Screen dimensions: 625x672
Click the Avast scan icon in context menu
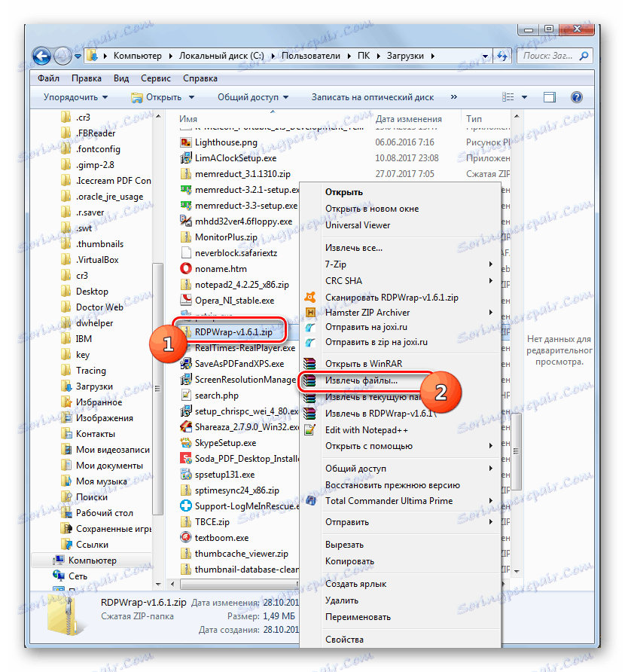tap(310, 297)
